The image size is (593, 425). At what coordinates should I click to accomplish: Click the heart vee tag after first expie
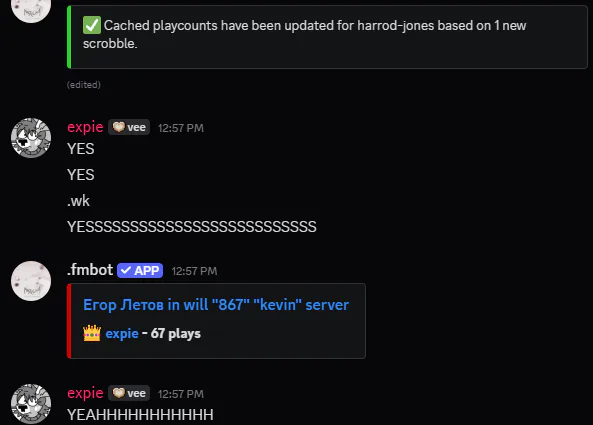click(129, 127)
